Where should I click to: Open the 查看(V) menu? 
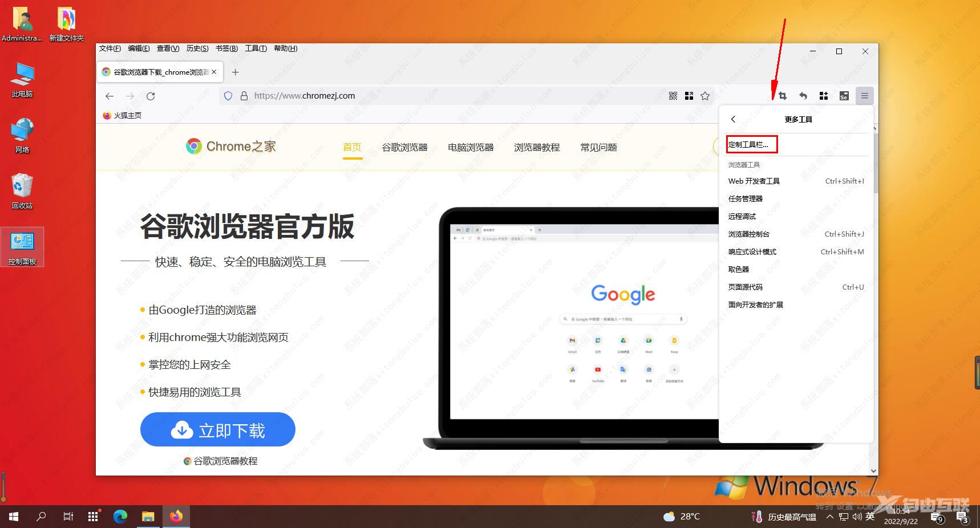tap(168, 48)
